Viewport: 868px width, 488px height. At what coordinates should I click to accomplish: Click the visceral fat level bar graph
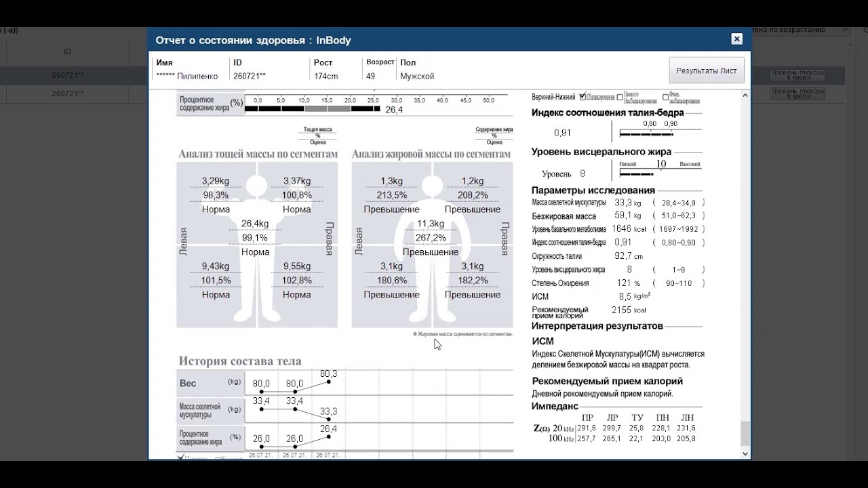pos(636,174)
